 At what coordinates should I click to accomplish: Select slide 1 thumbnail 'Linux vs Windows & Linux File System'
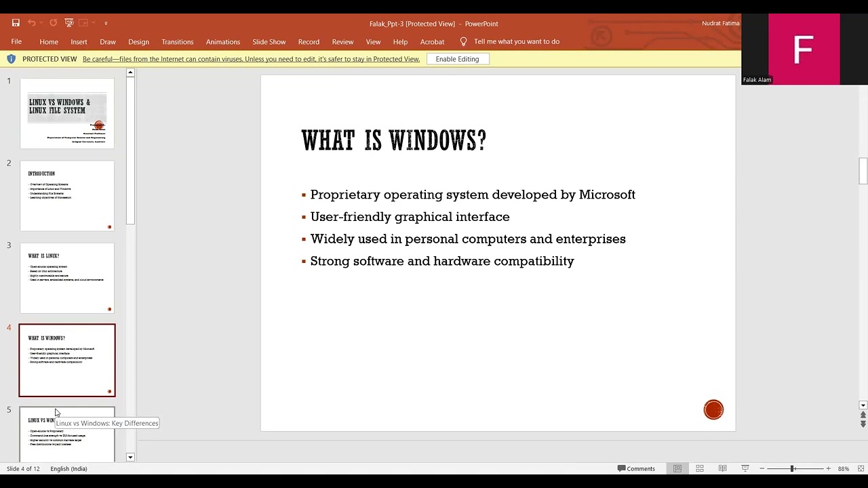pos(67,113)
